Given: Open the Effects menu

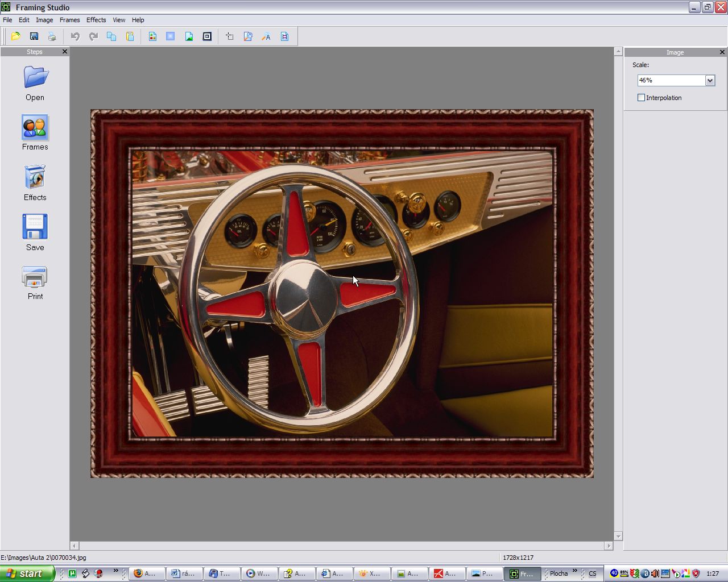Looking at the screenshot, I should click(x=96, y=20).
